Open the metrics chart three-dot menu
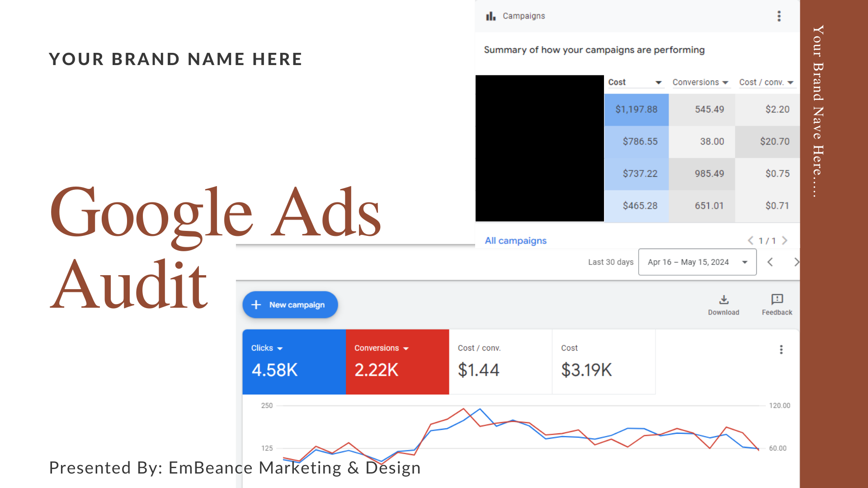The image size is (868, 488). 781,349
